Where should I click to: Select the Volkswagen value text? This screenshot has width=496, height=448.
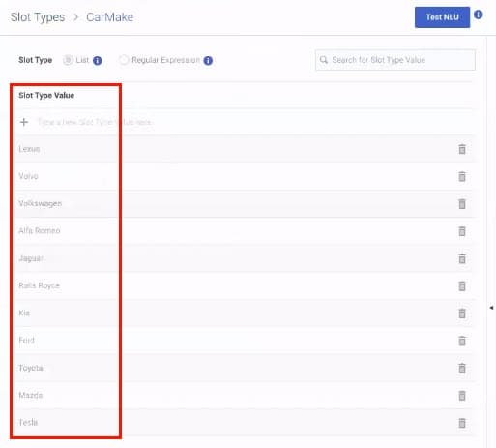41,203
